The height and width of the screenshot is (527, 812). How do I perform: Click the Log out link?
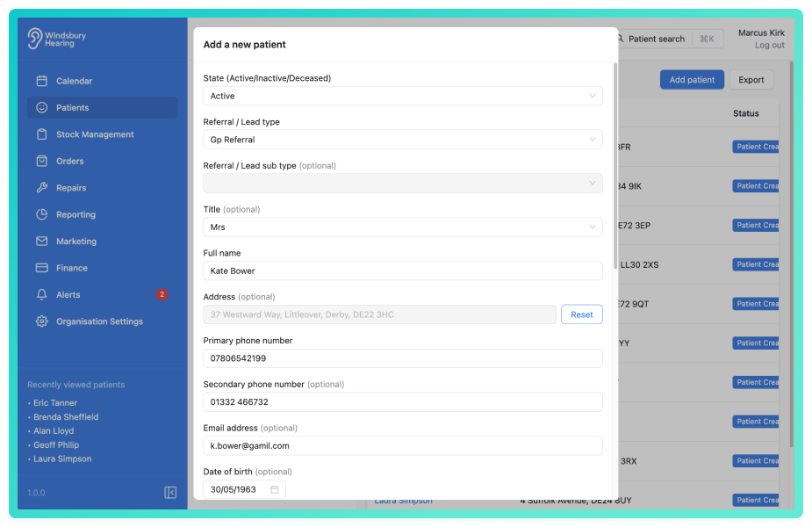coord(770,45)
